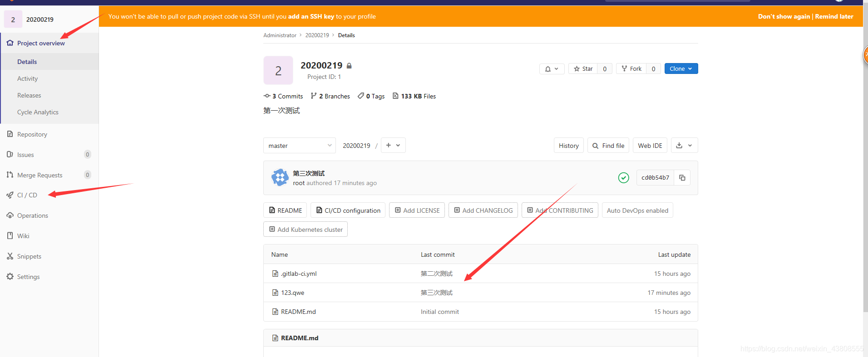Image resolution: width=868 pixels, height=357 pixels.
Task: Click the 15 hours ago timestamp for .gitlab-ci.yml
Action: click(672, 274)
